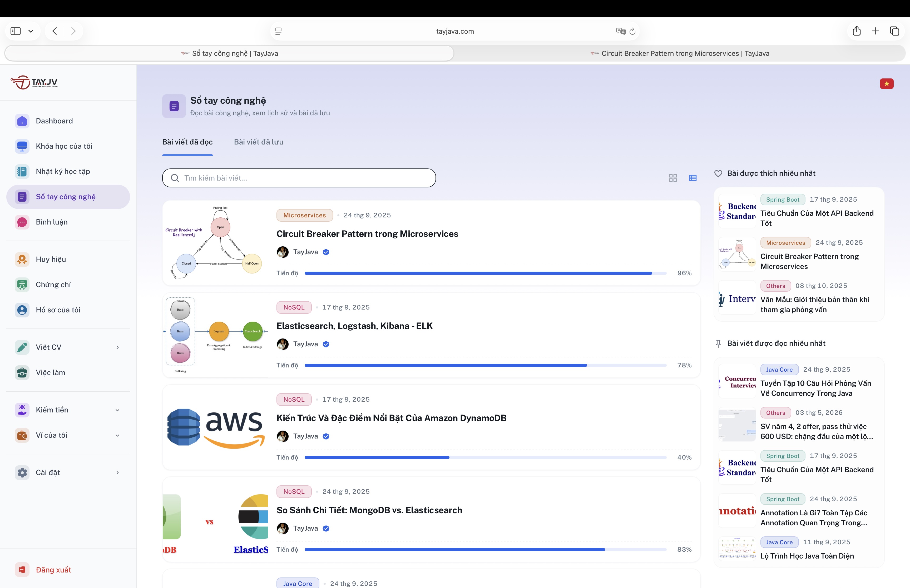Open the Dashboard home icon
Image resolution: width=910 pixels, height=588 pixels.
coord(22,121)
